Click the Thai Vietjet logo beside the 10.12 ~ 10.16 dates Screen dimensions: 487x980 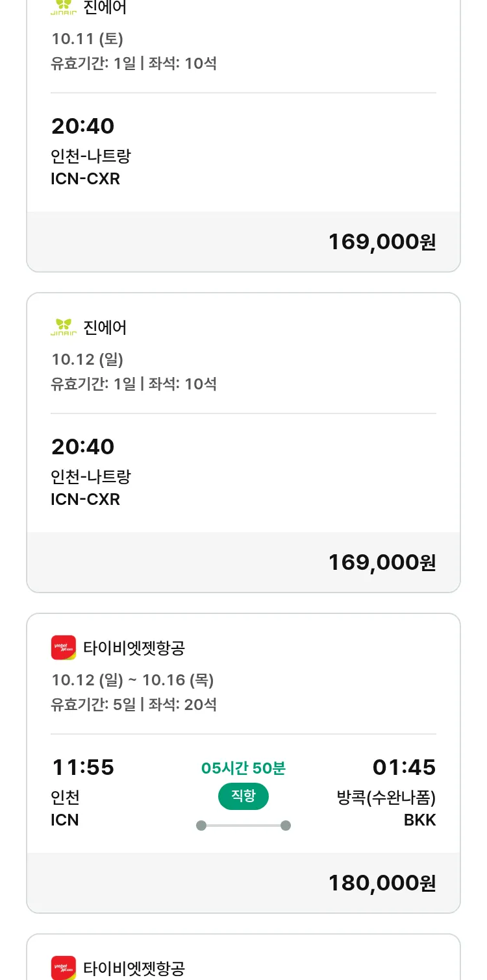(x=64, y=648)
